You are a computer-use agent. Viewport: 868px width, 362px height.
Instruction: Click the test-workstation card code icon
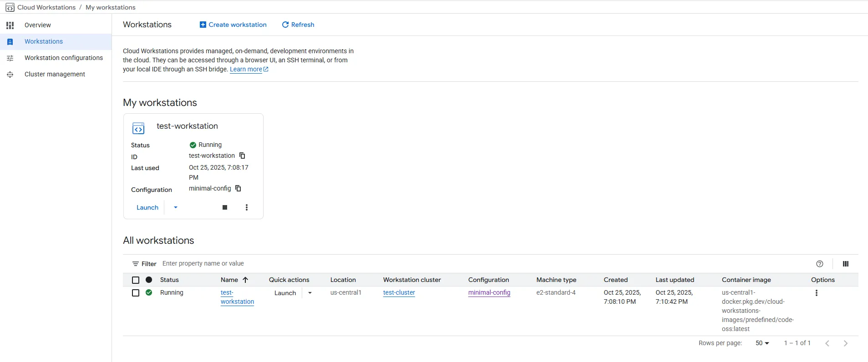pos(138,128)
